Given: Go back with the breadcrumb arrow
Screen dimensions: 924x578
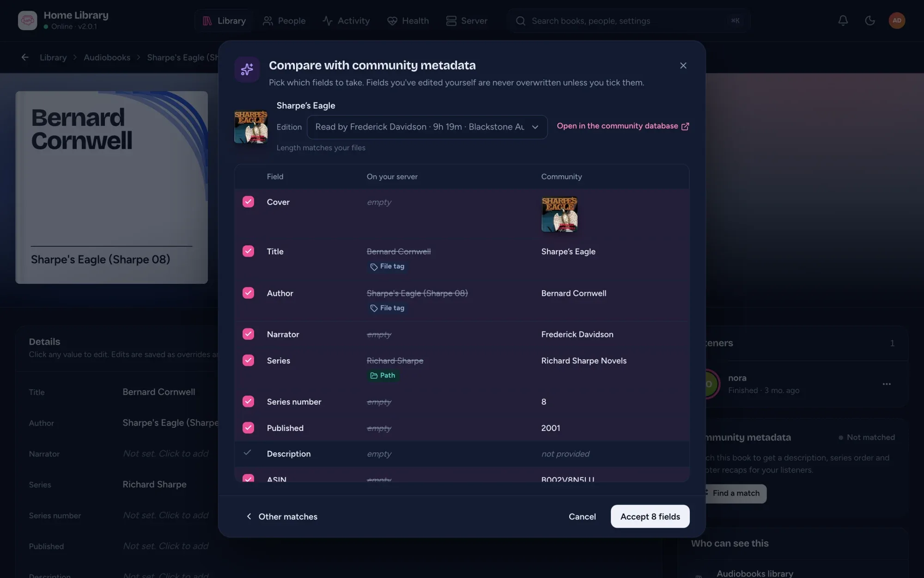Looking at the screenshot, I should click(25, 57).
